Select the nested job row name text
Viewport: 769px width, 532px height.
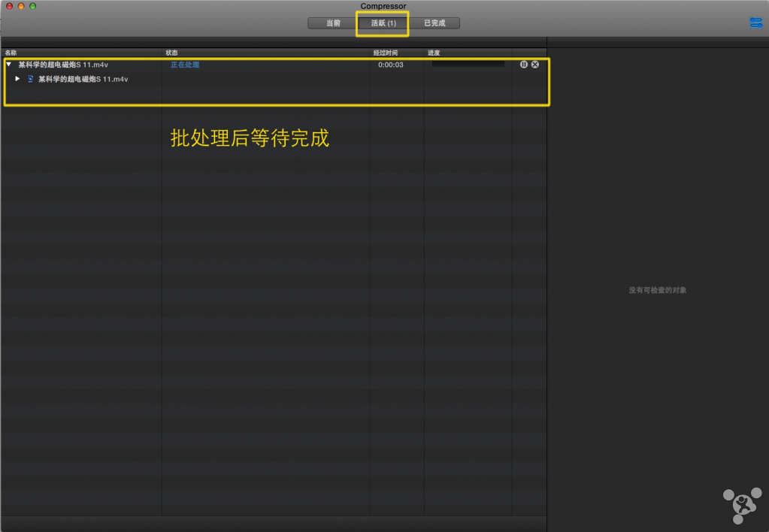point(83,79)
